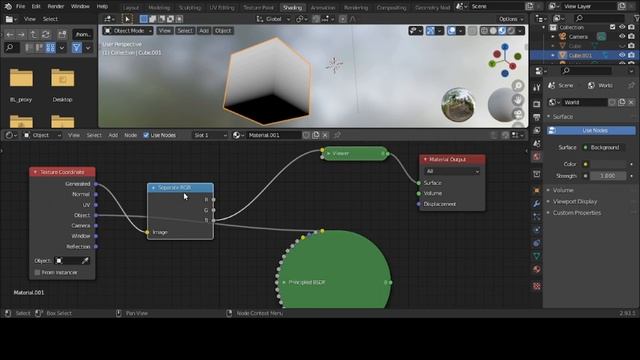640x360 pixels.
Task: Go forward in the file browser
Action: pos(21,35)
